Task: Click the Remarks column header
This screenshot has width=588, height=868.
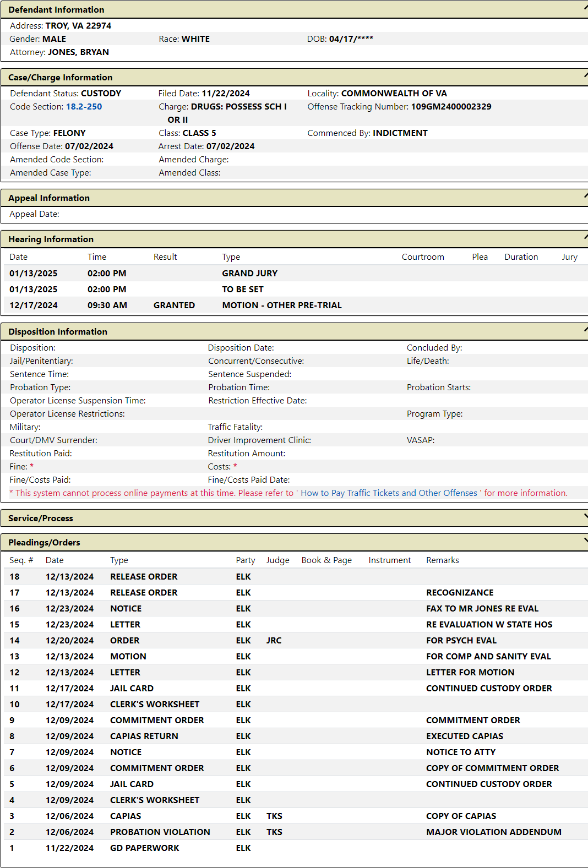Action: 443,560
